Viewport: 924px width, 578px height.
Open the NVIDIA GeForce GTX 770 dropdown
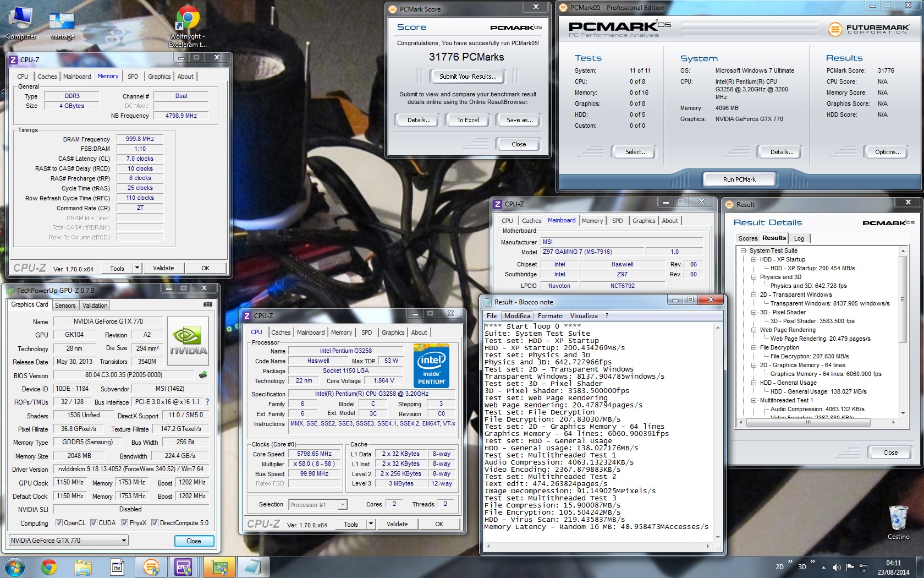point(69,540)
